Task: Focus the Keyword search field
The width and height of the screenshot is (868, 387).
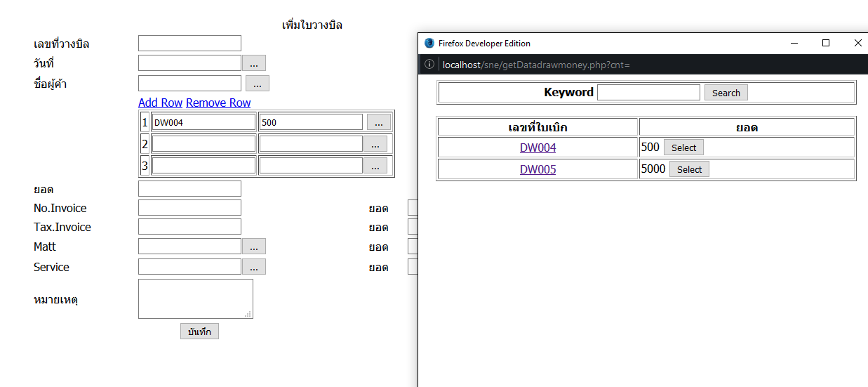Action: click(x=648, y=92)
